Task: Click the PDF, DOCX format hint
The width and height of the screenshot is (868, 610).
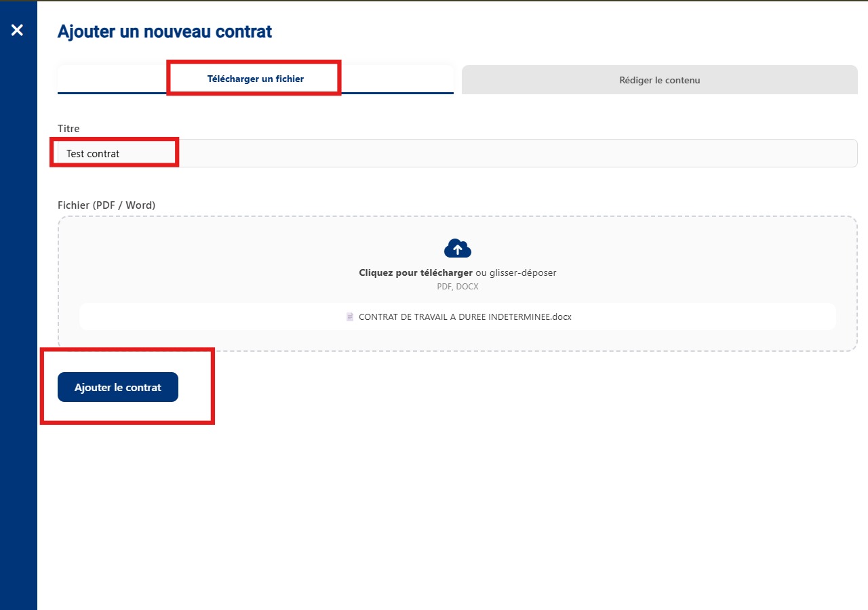Action: point(458,287)
